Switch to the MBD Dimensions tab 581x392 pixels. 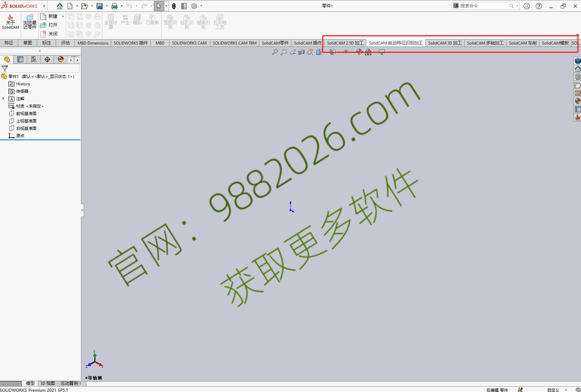(x=93, y=43)
